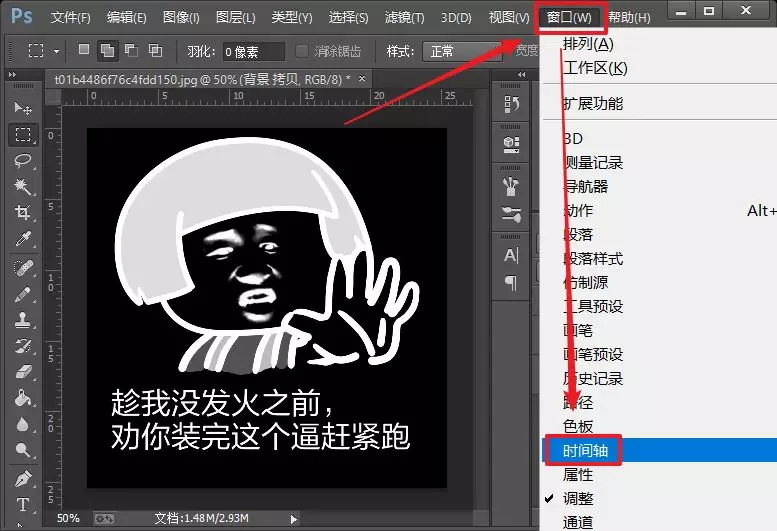The image size is (777, 531).
Task: Select the t01b4486f76c4fdd150.jpg document tab
Action: [x=208, y=79]
